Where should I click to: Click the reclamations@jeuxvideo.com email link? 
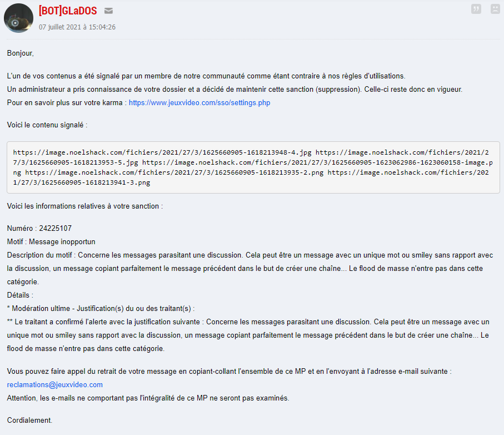coord(54,385)
